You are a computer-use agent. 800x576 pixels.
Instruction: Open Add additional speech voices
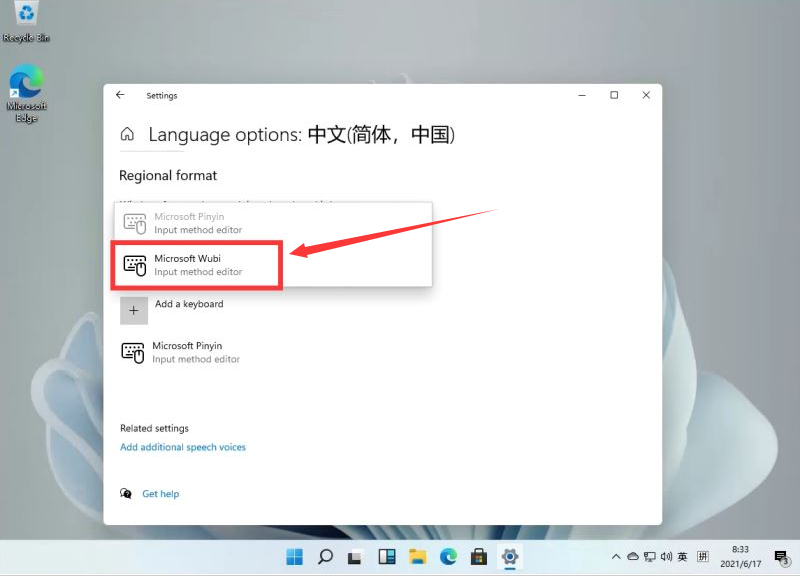[183, 447]
